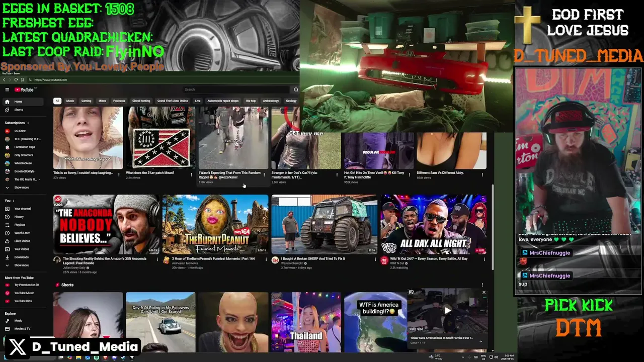Open Home in the YouTube sidebar
The image size is (644, 362).
coord(23,102)
